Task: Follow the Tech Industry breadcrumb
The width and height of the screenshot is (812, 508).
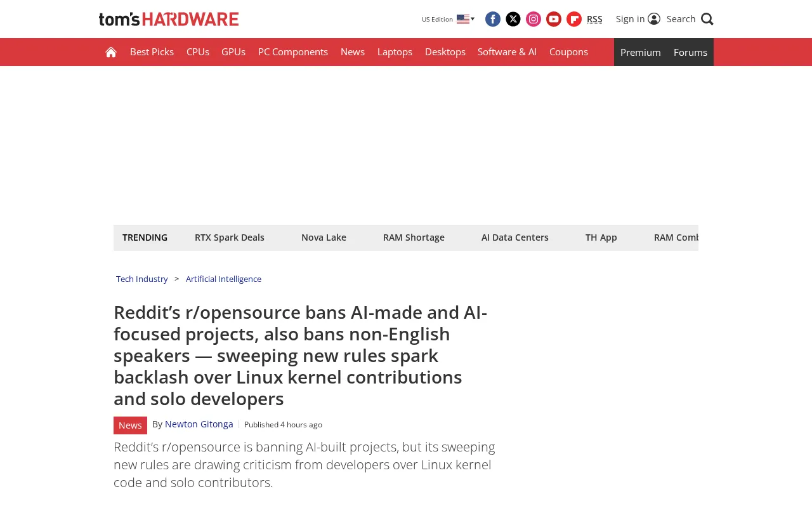Action: (142, 279)
